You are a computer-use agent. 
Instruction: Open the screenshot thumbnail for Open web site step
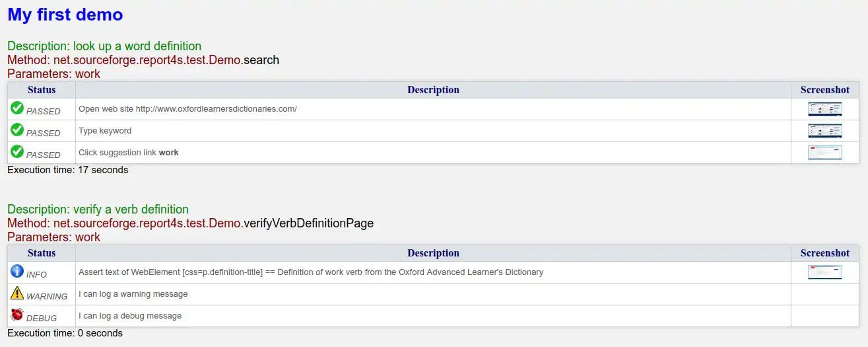(824, 109)
